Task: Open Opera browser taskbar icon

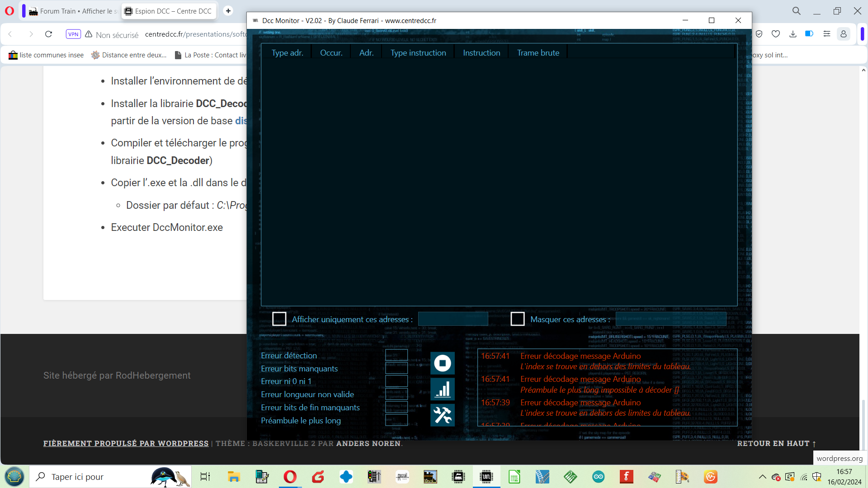Action: [x=290, y=477]
